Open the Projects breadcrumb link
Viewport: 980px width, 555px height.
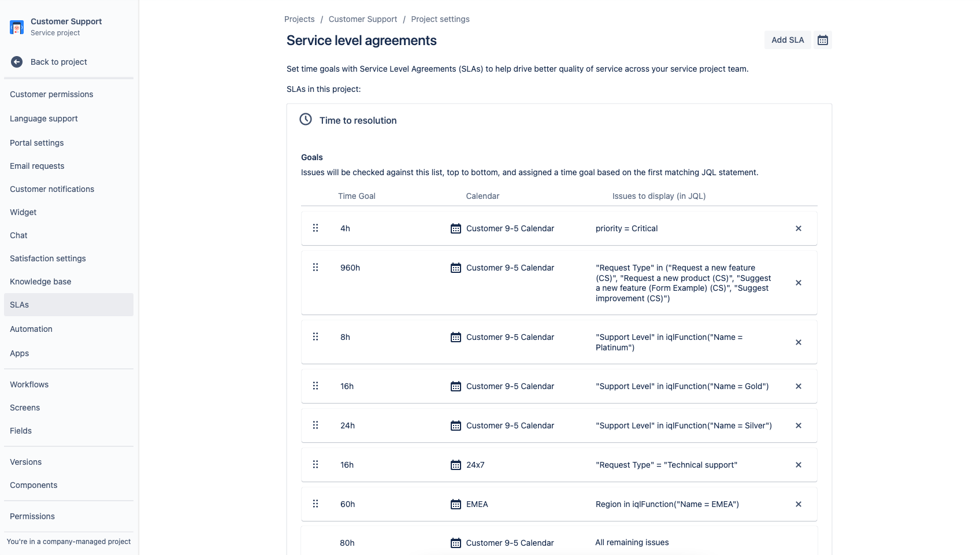pos(299,18)
